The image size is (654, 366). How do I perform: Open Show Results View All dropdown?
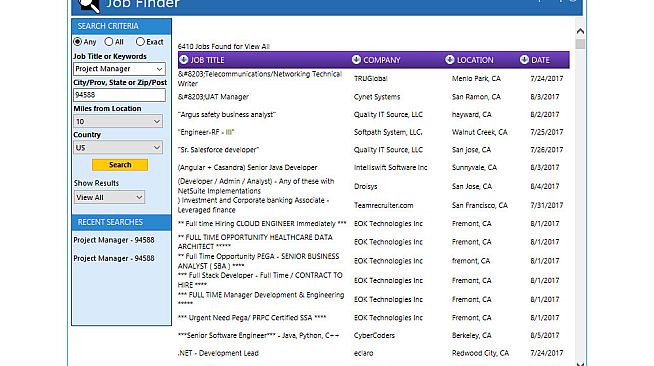tap(109, 197)
